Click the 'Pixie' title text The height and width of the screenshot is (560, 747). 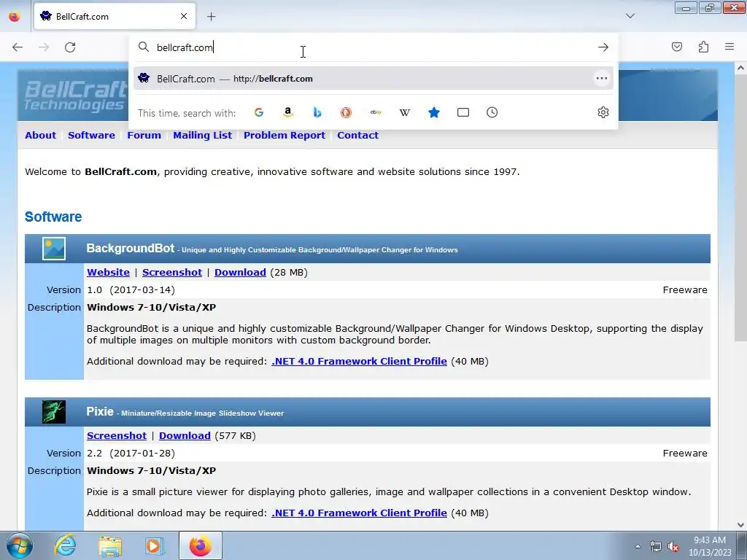pos(100,411)
